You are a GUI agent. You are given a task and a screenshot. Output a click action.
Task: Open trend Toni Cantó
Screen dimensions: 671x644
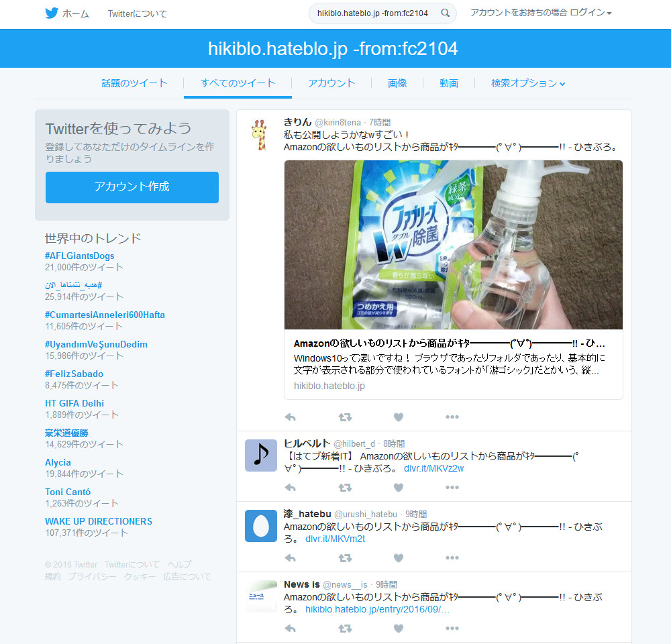tap(68, 492)
